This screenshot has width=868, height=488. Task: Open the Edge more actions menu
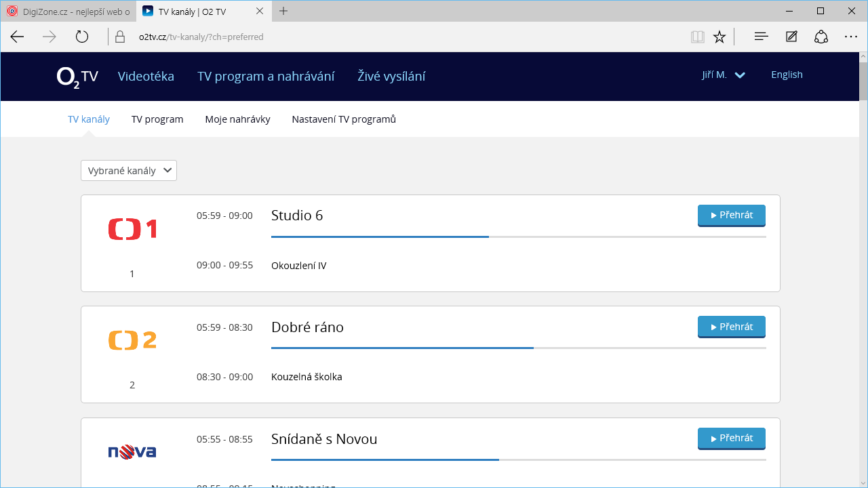(x=851, y=37)
